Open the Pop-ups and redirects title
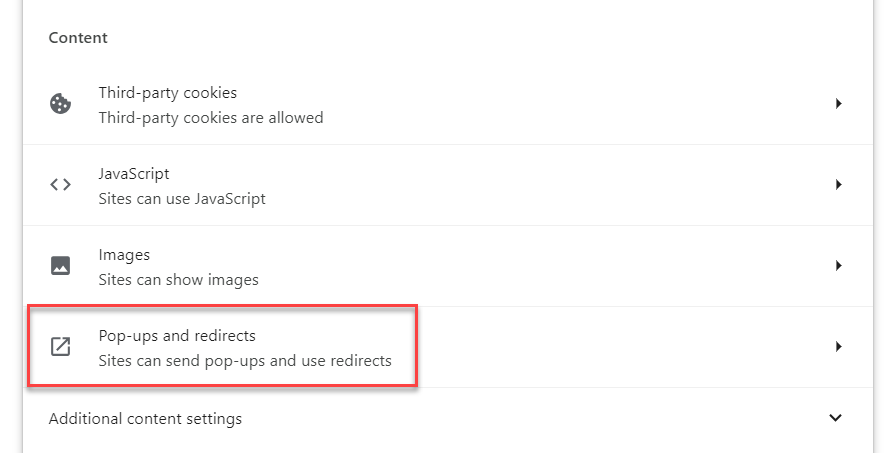The image size is (888, 453). (177, 336)
